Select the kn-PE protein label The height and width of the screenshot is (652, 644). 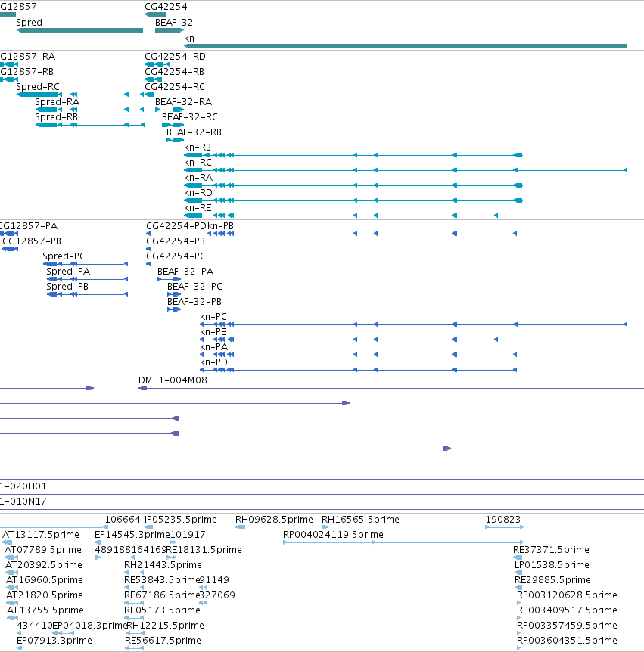[213, 332]
